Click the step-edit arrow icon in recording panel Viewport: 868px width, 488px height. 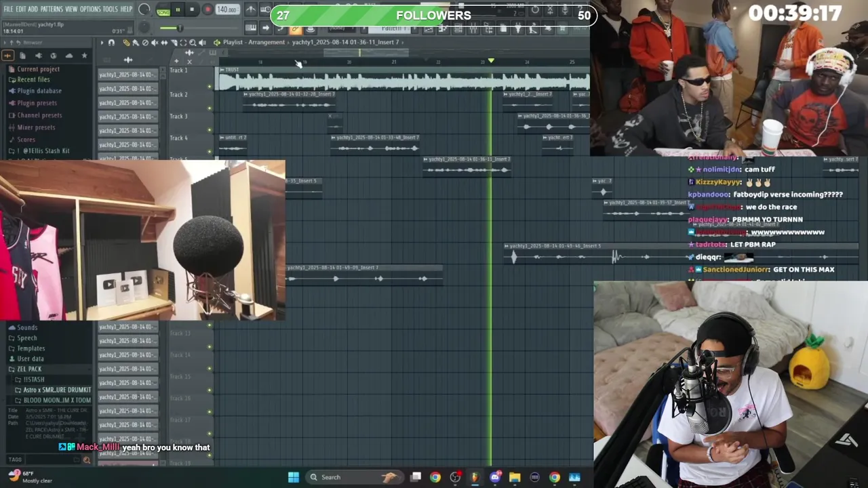tap(265, 28)
